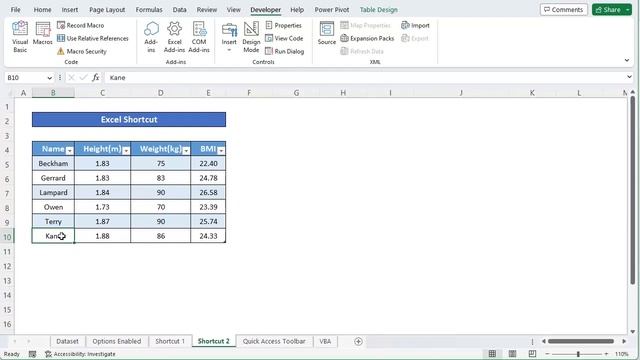Select cell containing Gerrard
Screen dimensions: 640x360
coord(53,178)
